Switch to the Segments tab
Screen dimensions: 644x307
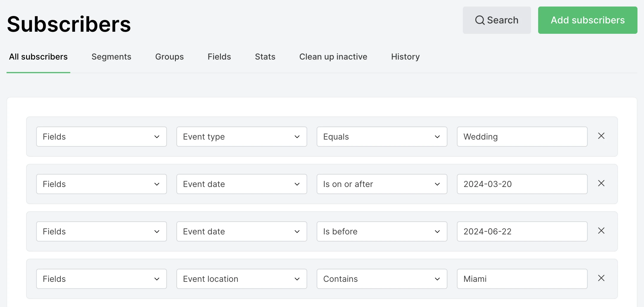pos(111,57)
